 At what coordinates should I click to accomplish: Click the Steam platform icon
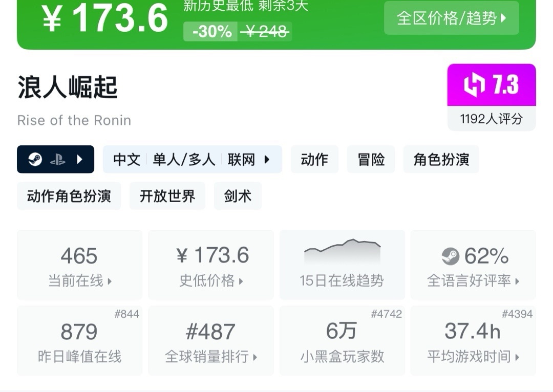[35, 160]
